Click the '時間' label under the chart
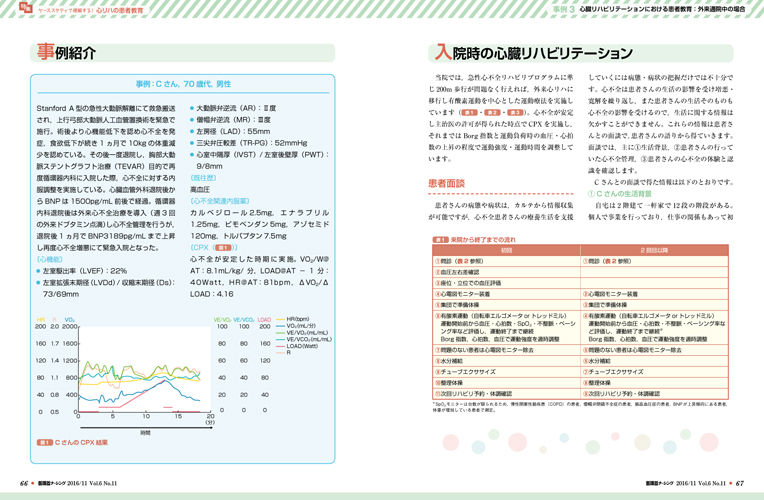764x500 pixels. 145,433
